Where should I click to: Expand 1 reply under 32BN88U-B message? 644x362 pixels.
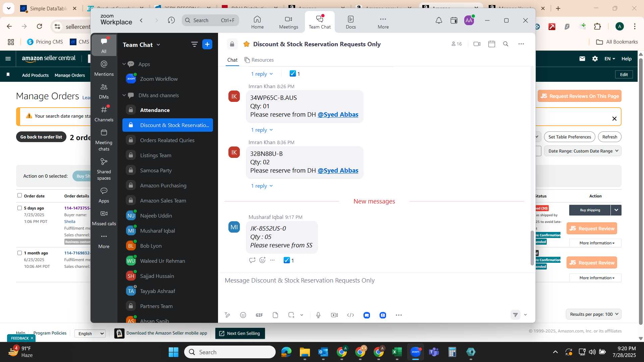[x=262, y=186]
